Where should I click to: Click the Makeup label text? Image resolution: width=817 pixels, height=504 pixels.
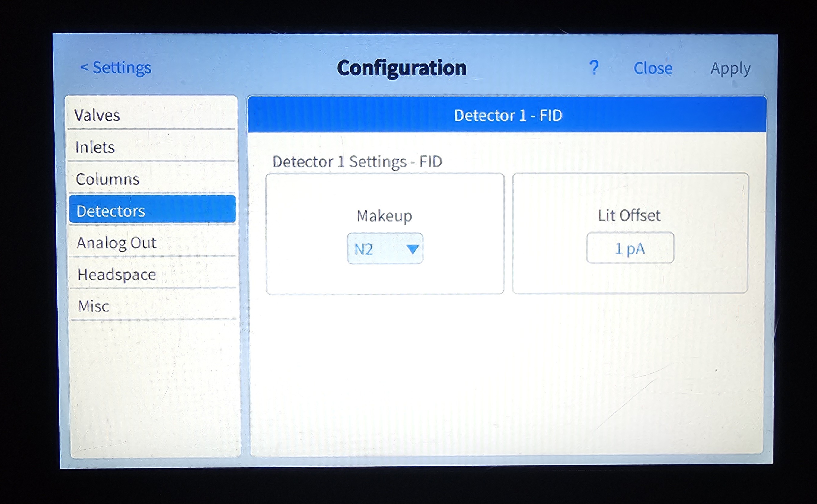(384, 216)
